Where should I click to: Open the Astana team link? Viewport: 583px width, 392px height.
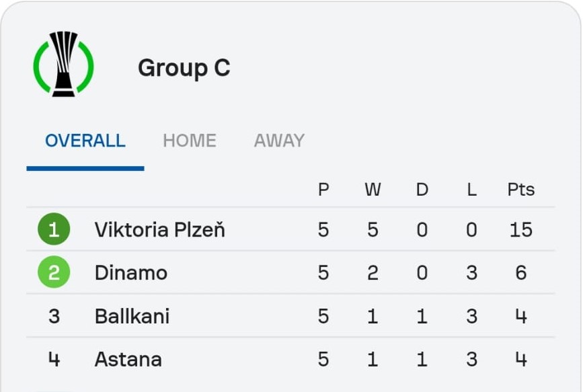[128, 359]
